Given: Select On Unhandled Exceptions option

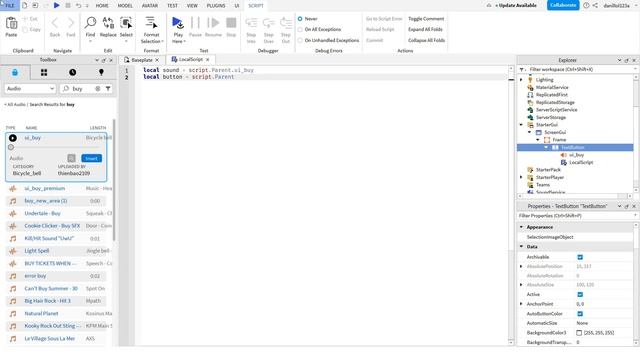Looking at the screenshot, I should pyautogui.click(x=300, y=40).
